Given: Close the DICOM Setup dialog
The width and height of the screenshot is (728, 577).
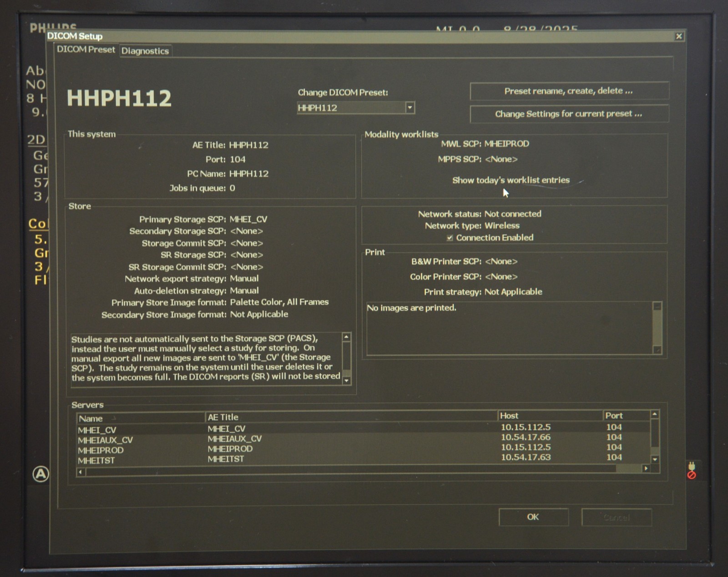Looking at the screenshot, I should pyautogui.click(x=678, y=36).
